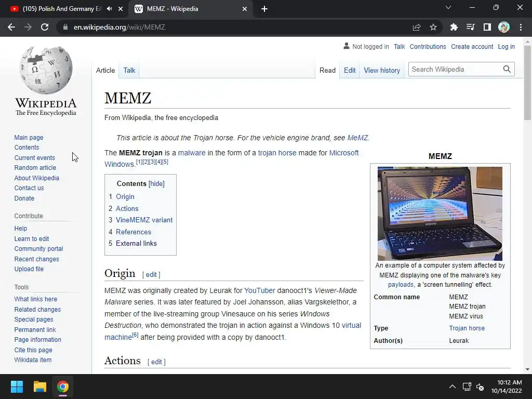Click the muted volume tray icon
This screenshot has width=532, height=399.
(480, 387)
